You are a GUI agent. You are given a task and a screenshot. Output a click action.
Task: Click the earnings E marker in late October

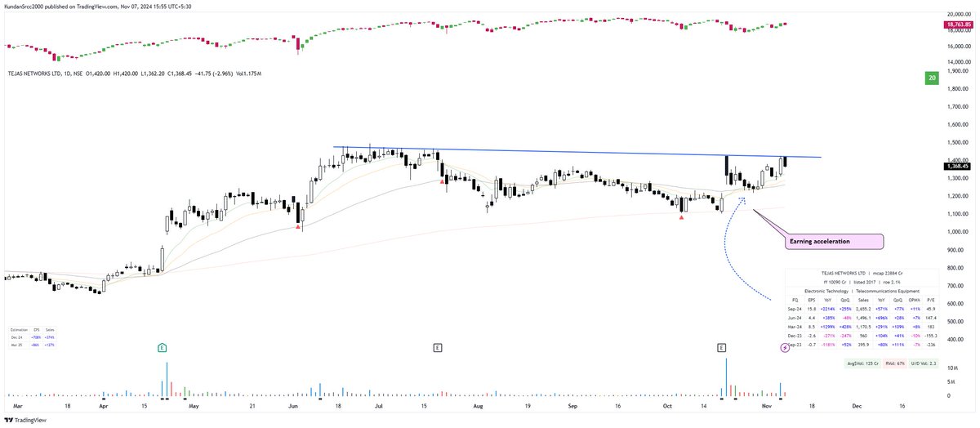point(722,347)
